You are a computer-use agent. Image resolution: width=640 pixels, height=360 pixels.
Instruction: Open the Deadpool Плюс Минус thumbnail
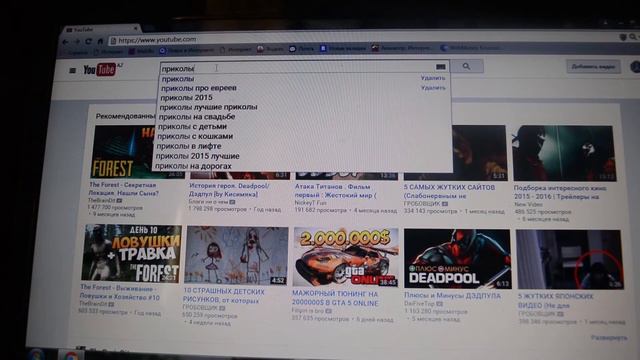457,258
